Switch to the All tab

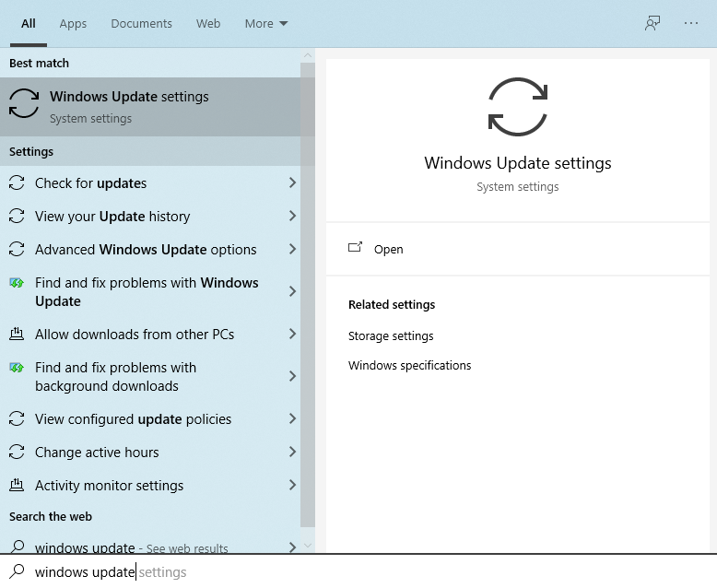pos(29,23)
